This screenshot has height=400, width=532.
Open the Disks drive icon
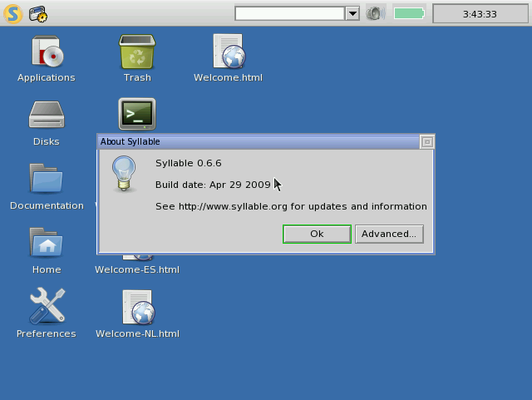pyautogui.click(x=47, y=115)
